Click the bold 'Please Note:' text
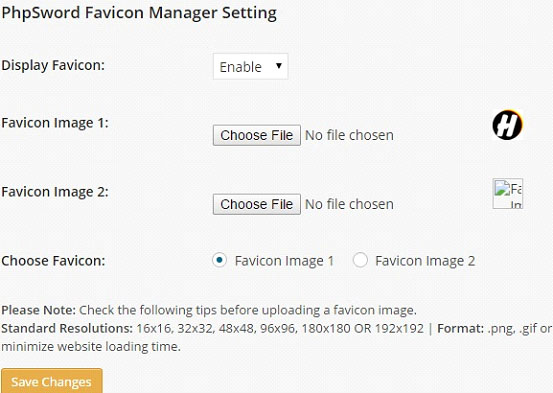Screen dimensions: 553x393 tap(38, 310)
